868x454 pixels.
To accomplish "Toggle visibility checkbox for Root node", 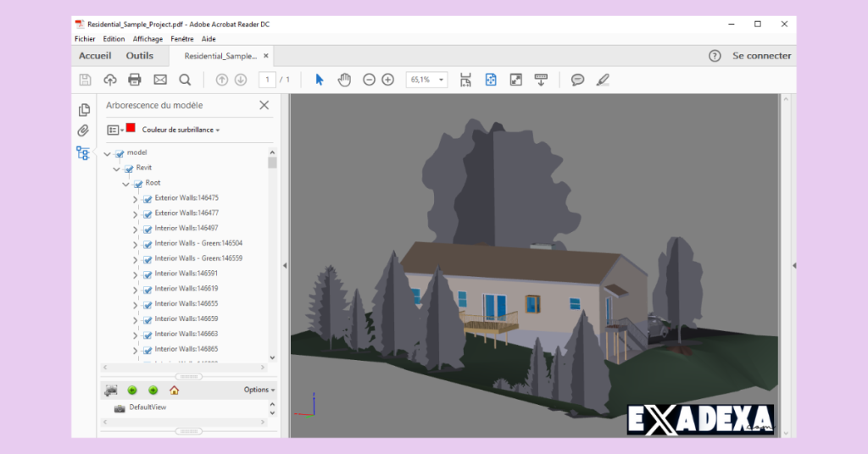I will click(138, 184).
